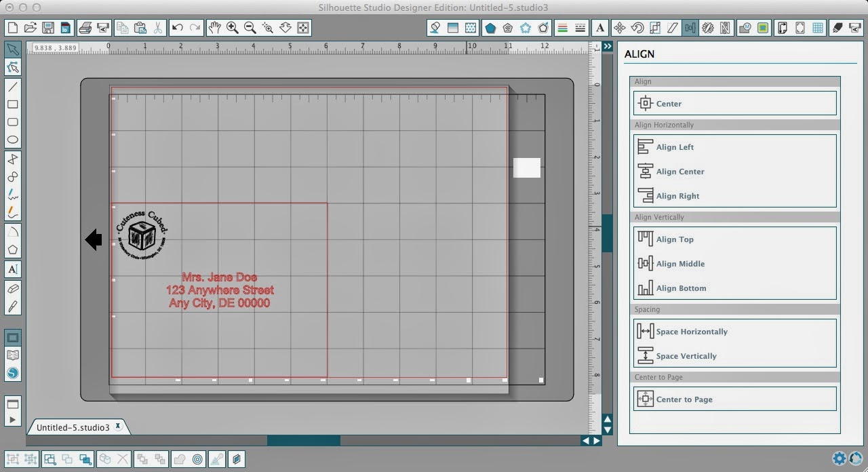The width and height of the screenshot is (868, 472).
Task: Open the Fill Gradient window
Action: click(x=452, y=28)
